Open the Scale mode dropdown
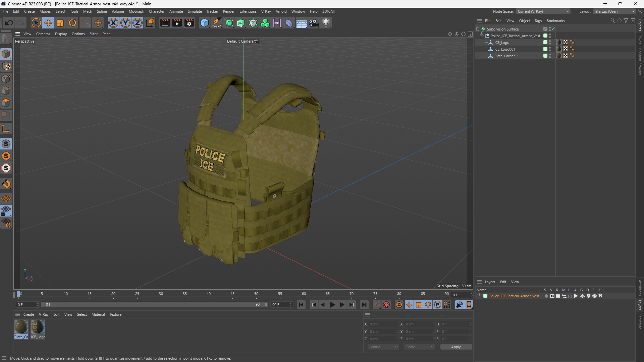 420,347
